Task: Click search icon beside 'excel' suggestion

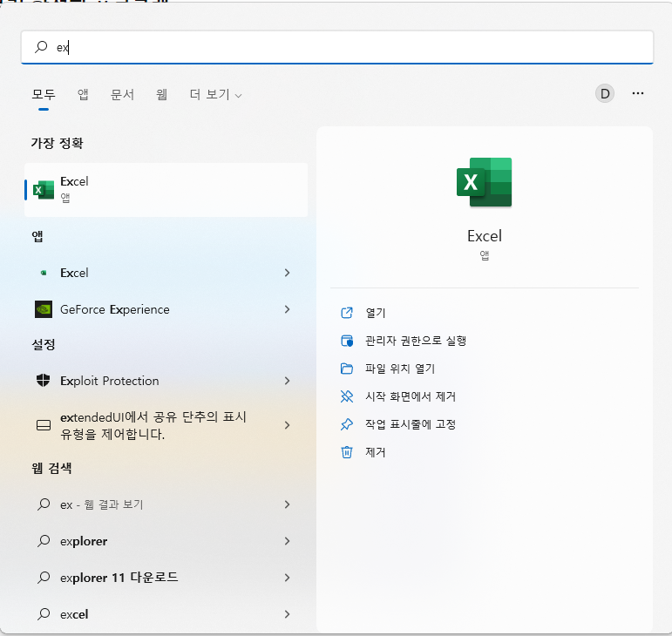Action: point(44,613)
